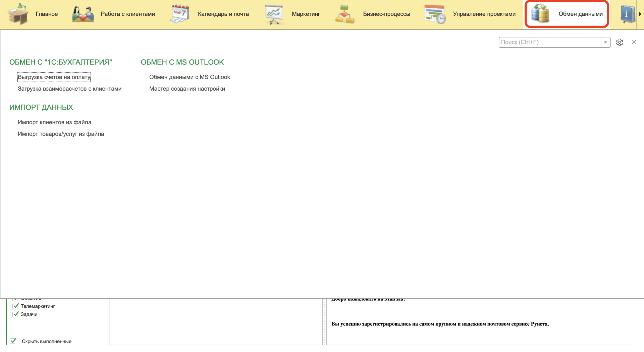Open Импорт клиентов из файла
644x352 pixels.
click(54, 122)
